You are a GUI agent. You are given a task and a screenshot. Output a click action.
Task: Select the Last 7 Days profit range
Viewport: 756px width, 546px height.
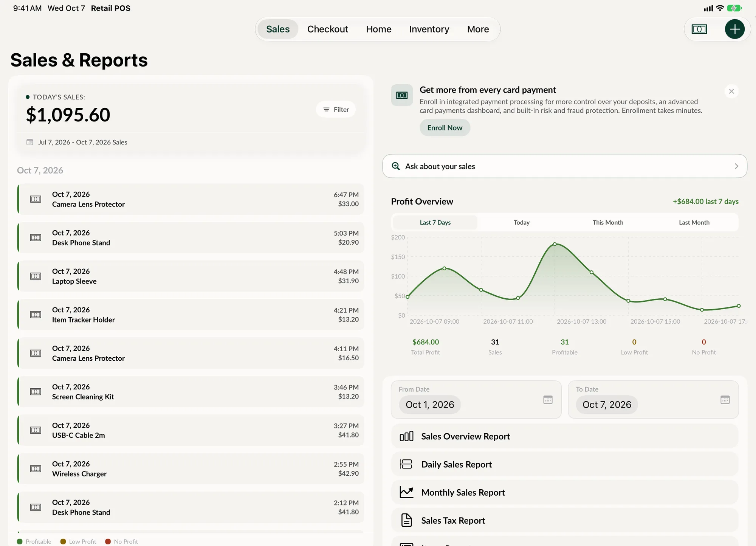(435, 222)
